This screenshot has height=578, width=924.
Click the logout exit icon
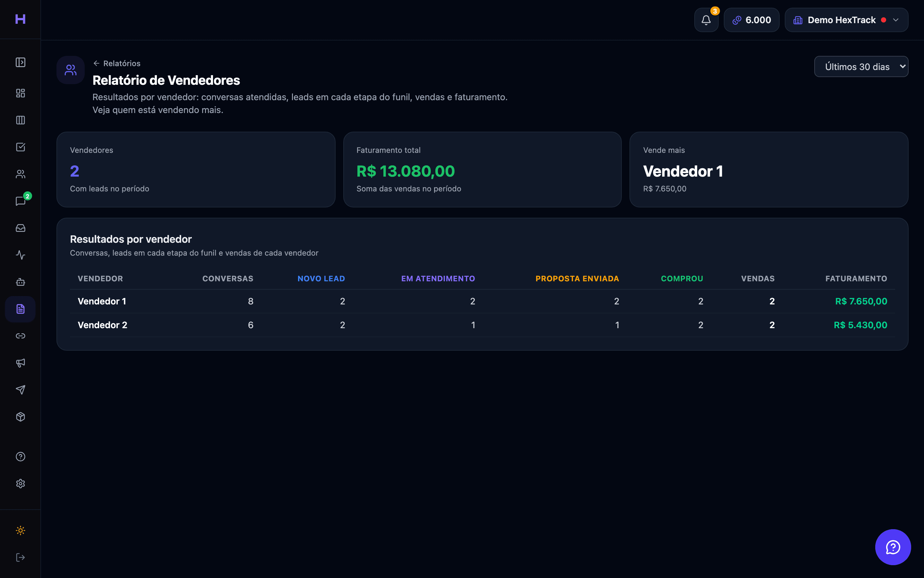20,557
